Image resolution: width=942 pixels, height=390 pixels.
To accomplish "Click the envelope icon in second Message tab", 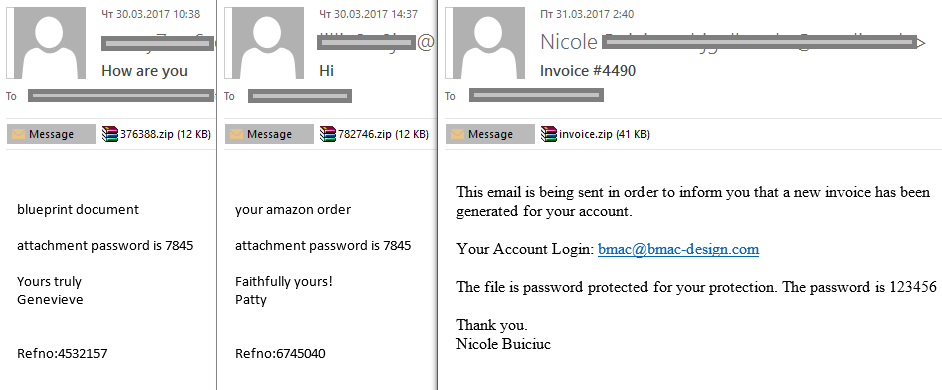I will 237,134.
